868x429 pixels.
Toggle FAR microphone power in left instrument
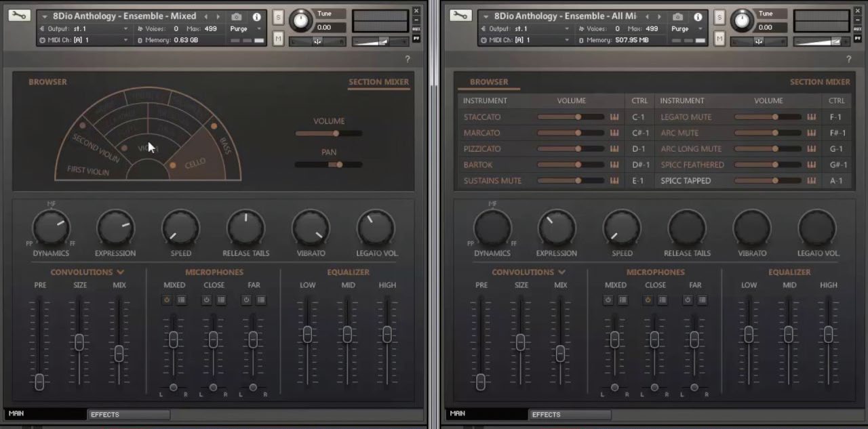coord(246,300)
